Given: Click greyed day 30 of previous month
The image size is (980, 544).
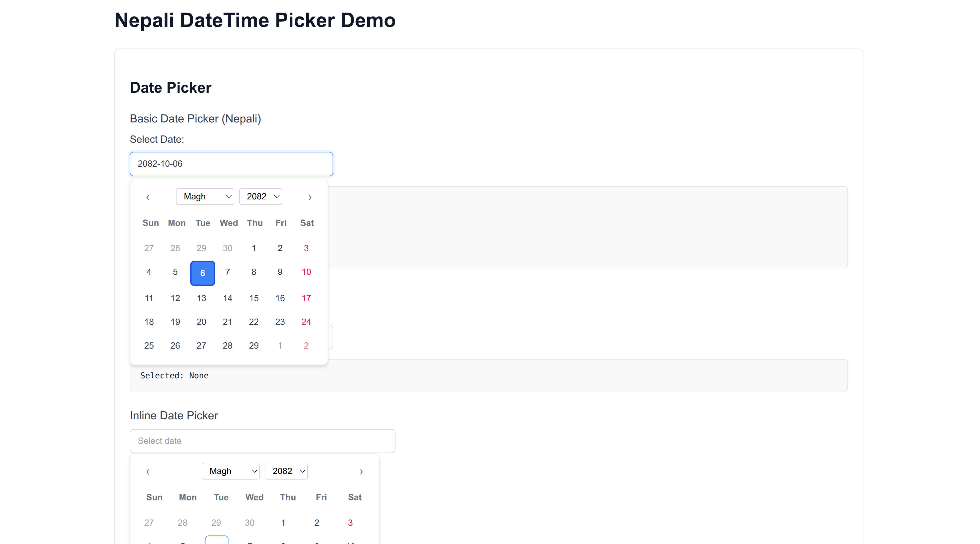Looking at the screenshot, I should click(227, 248).
